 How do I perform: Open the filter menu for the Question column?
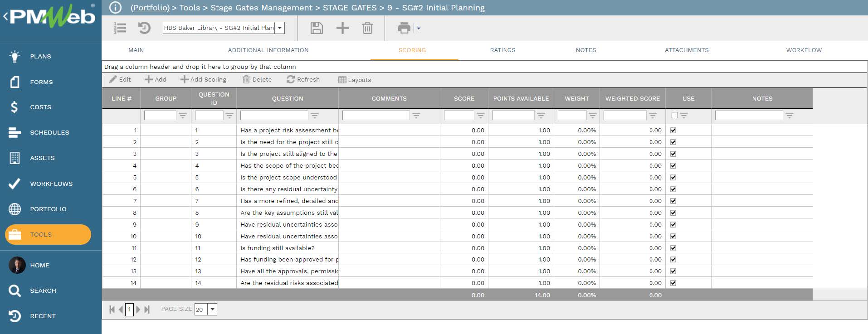click(315, 116)
